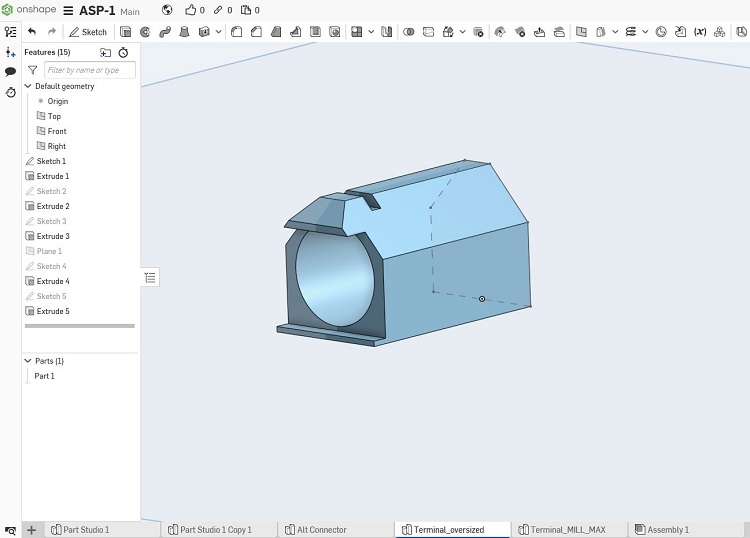
Task: Select the Extrude tool in toolbar
Action: (125, 32)
